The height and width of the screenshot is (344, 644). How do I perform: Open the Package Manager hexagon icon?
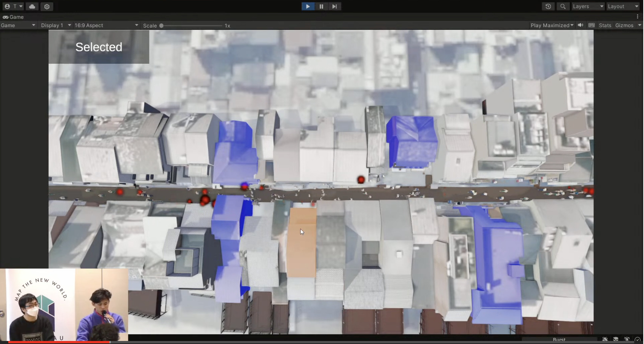47,6
